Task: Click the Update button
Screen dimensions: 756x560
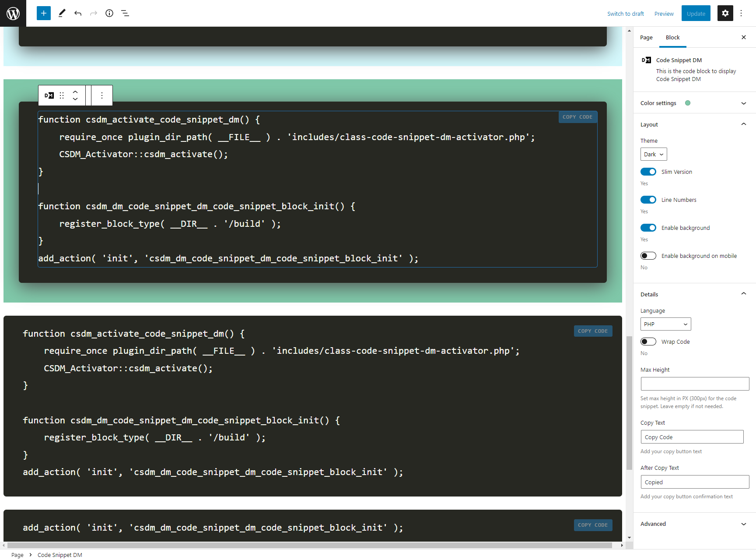Action: (696, 14)
